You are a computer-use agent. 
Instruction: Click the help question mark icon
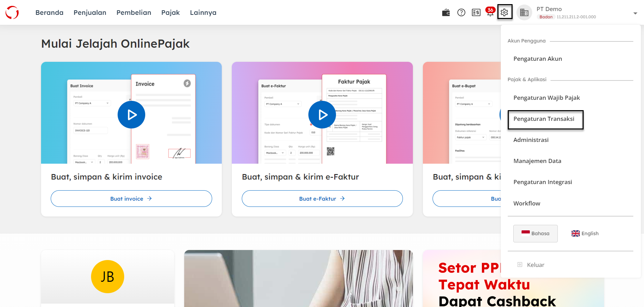tap(461, 13)
